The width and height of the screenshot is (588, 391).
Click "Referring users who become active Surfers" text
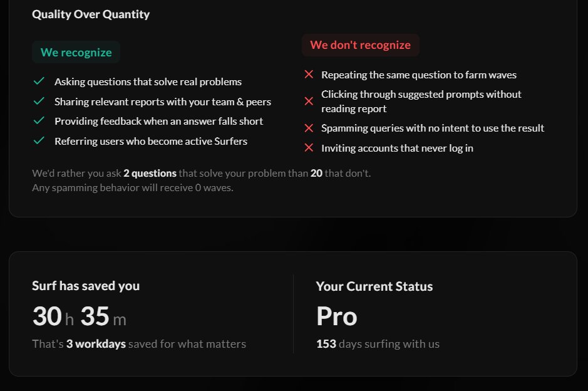[150, 141]
